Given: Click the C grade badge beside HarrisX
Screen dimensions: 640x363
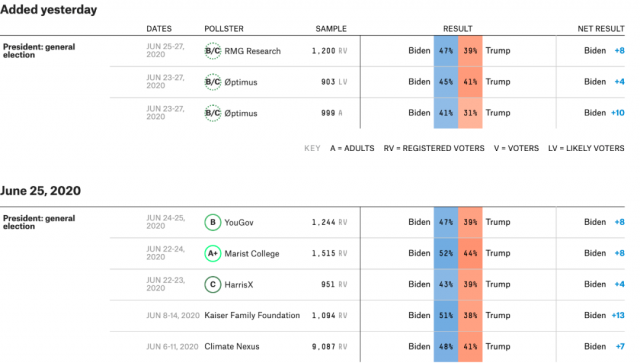Looking at the screenshot, I should click(213, 285).
